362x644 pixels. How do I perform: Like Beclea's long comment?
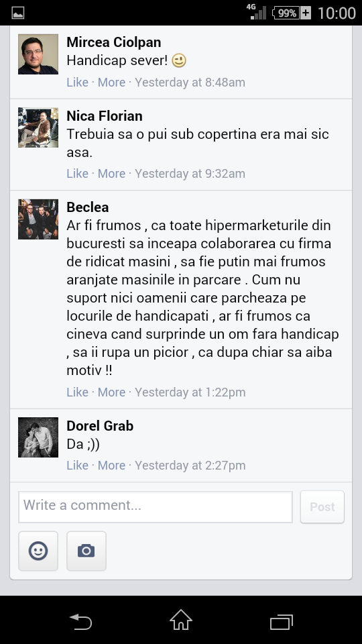77,392
